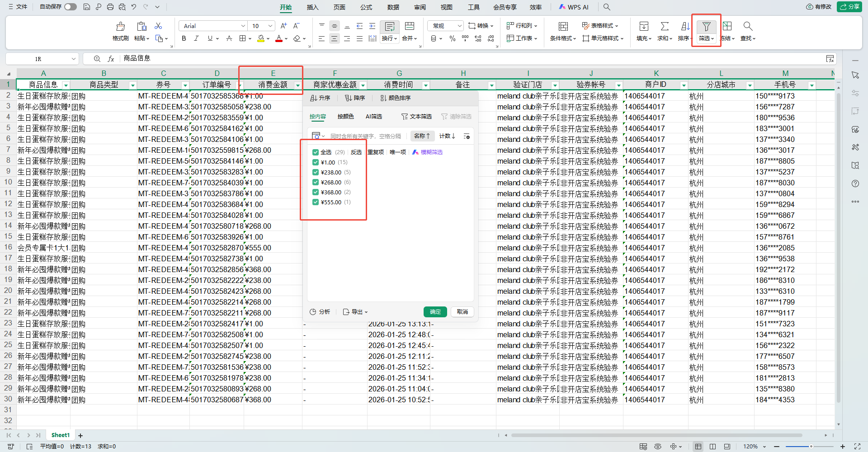This screenshot has width=868, height=452.
Task: Open the font name dropdown (Arial)
Action: [243, 26]
